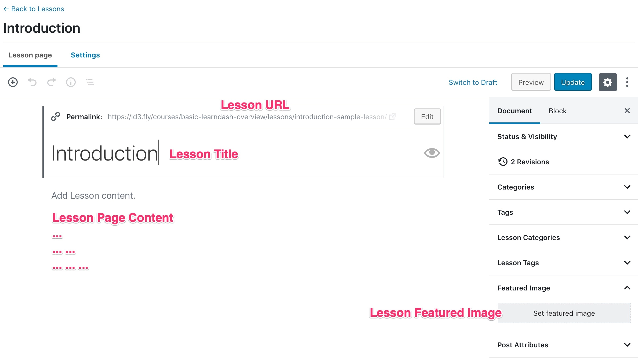Click the permalink chain link icon

(56, 116)
